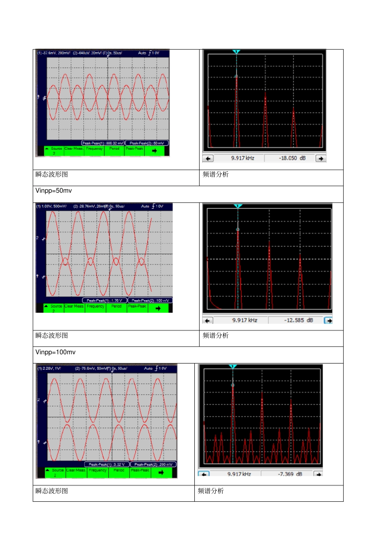The width and height of the screenshot is (392, 555).
Task: Click the Peak-Peak(1): 1.76 V readout
Action: (x=104, y=300)
